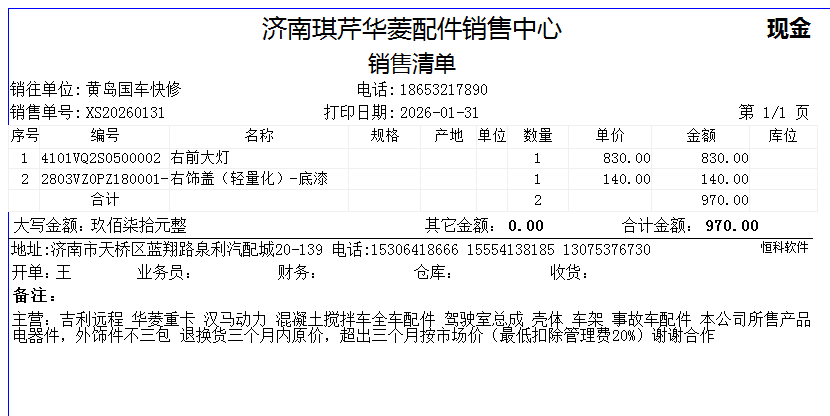Click the 库位 column header
830x416 pixels.
(783, 136)
